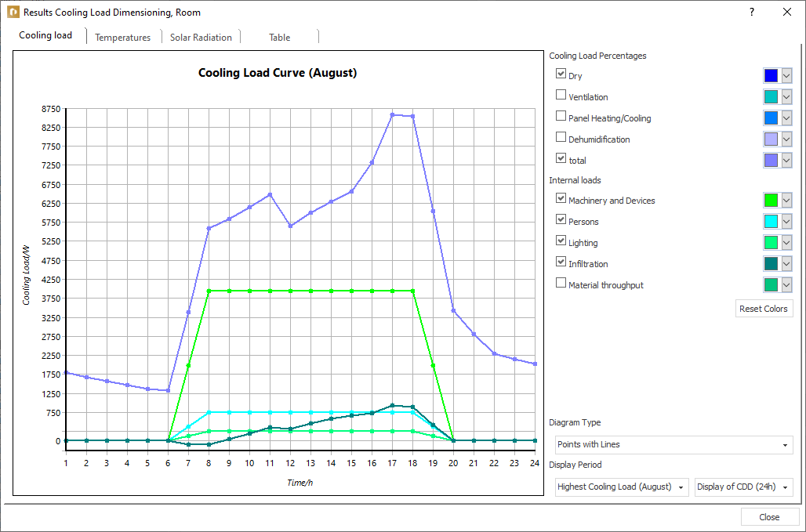Click the Cooling Load Curve (August) chart title

point(278,73)
